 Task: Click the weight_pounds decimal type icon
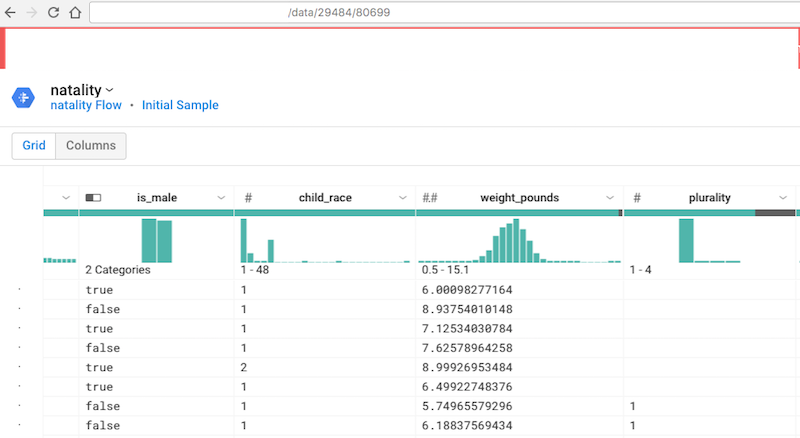[x=430, y=198]
